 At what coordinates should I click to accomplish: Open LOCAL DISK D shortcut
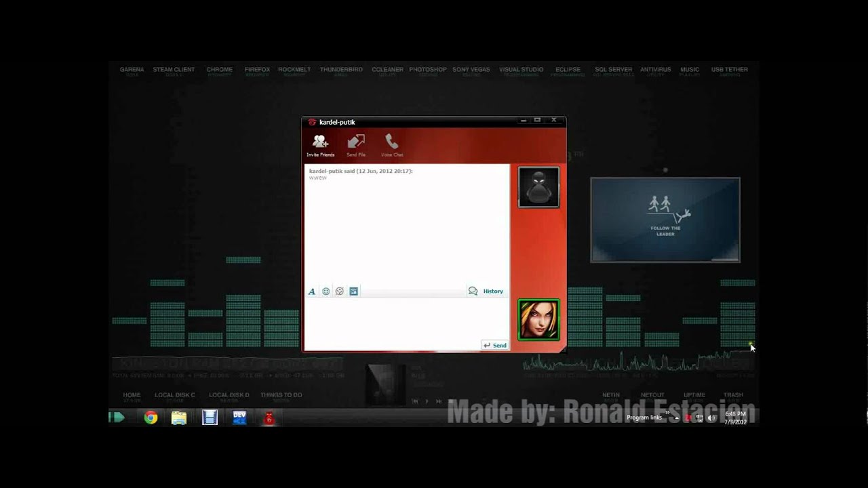(x=229, y=395)
